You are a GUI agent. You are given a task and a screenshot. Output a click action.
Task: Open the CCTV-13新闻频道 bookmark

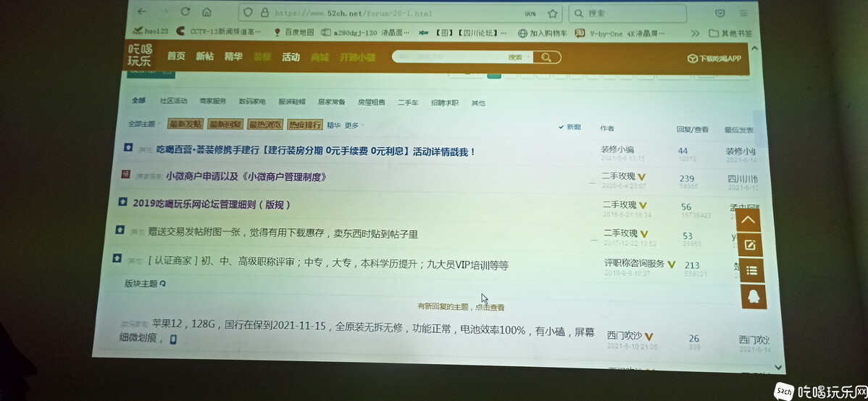coord(219,32)
